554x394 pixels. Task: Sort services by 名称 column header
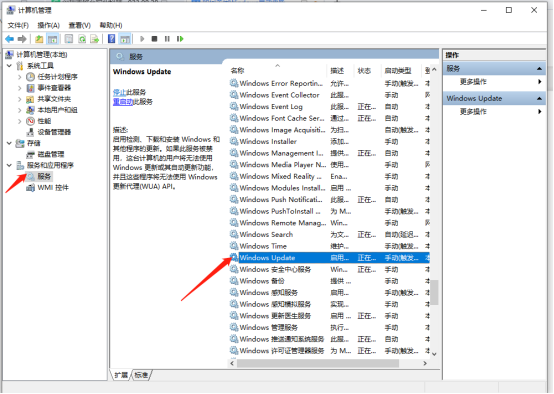pos(277,71)
